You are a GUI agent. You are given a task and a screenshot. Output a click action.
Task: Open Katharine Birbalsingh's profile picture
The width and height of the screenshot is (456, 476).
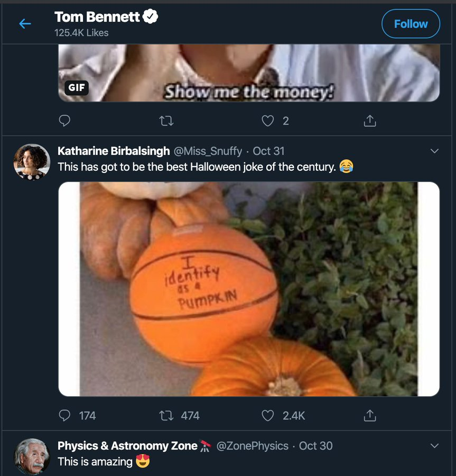coord(32,162)
